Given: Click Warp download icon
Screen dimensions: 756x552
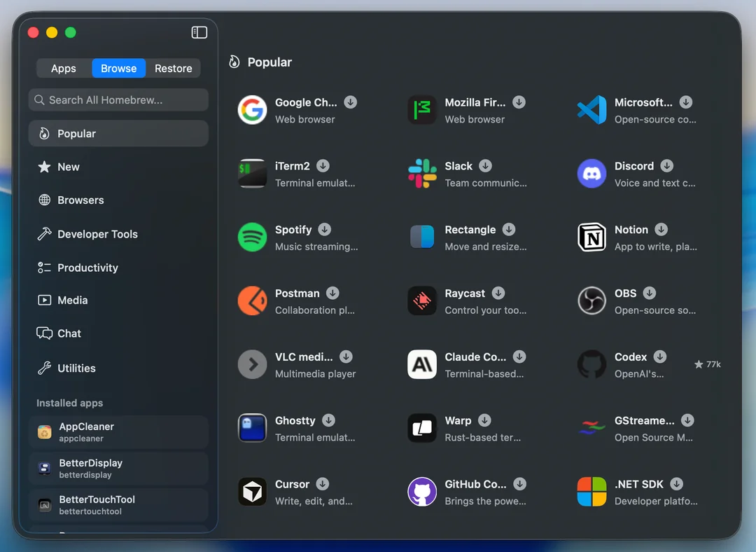Looking at the screenshot, I should (x=484, y=421).
